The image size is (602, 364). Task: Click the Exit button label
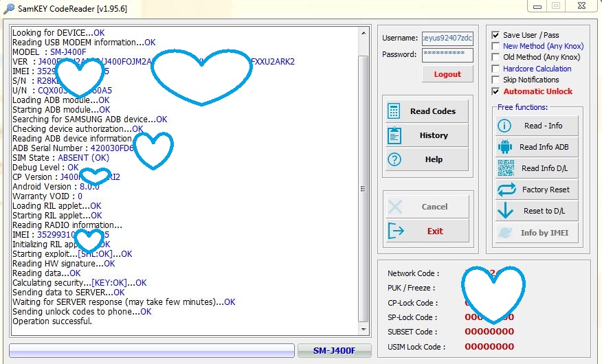pos(435,231)
